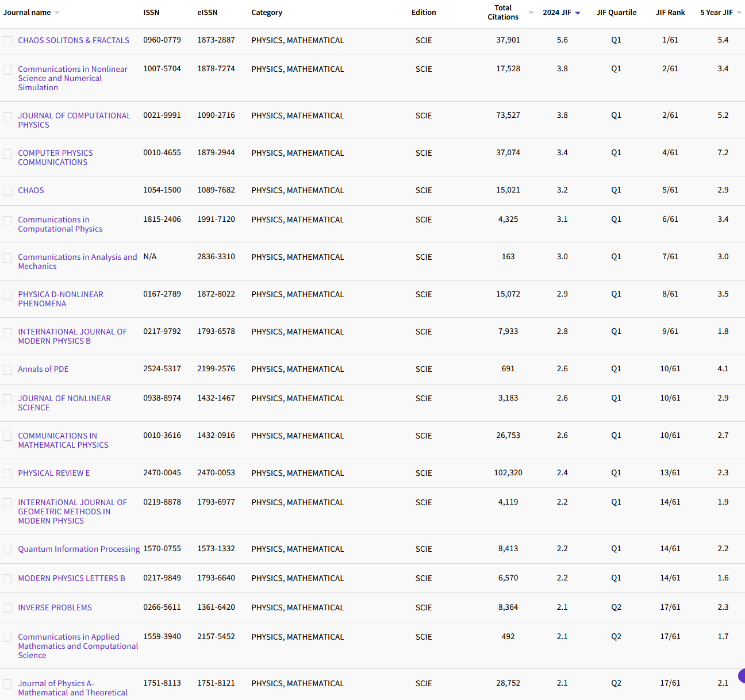Click the JIF Rank column header
The height and width of the screenshot is (700, 745).
(670, 13)
